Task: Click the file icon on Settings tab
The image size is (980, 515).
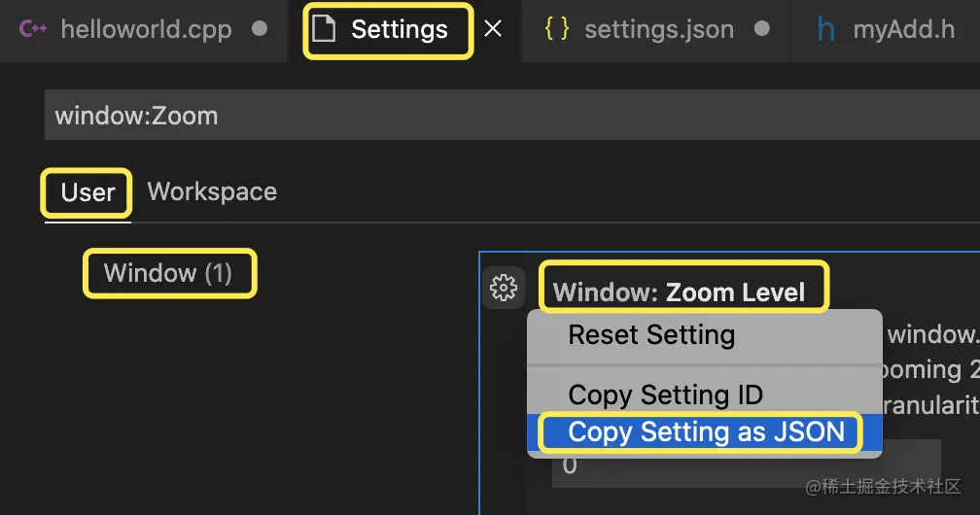Action: click(x=326, y=30)
